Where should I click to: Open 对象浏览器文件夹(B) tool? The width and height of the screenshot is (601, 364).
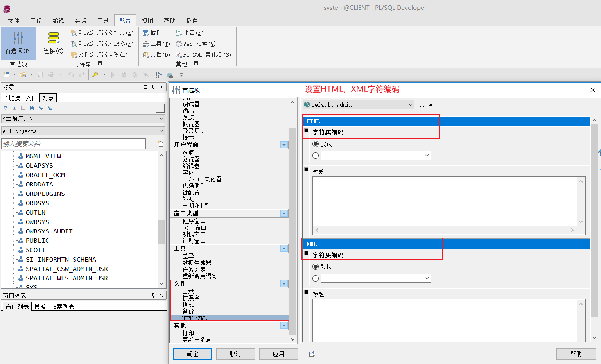(x=102, y=33)
